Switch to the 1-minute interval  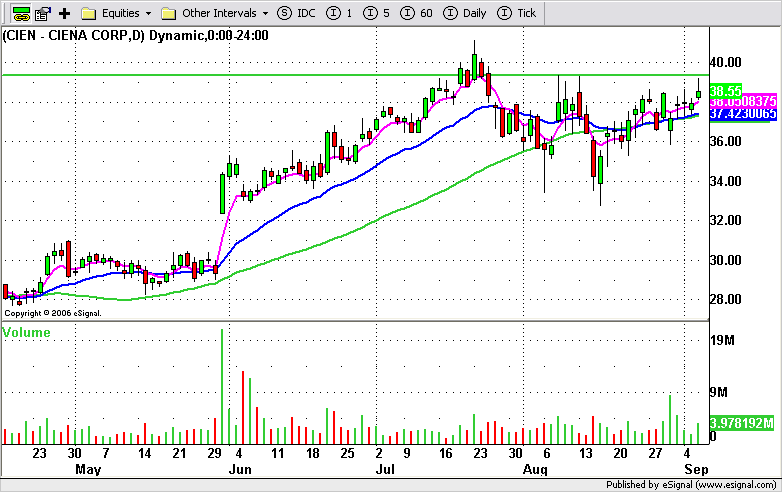pos(339,13)
